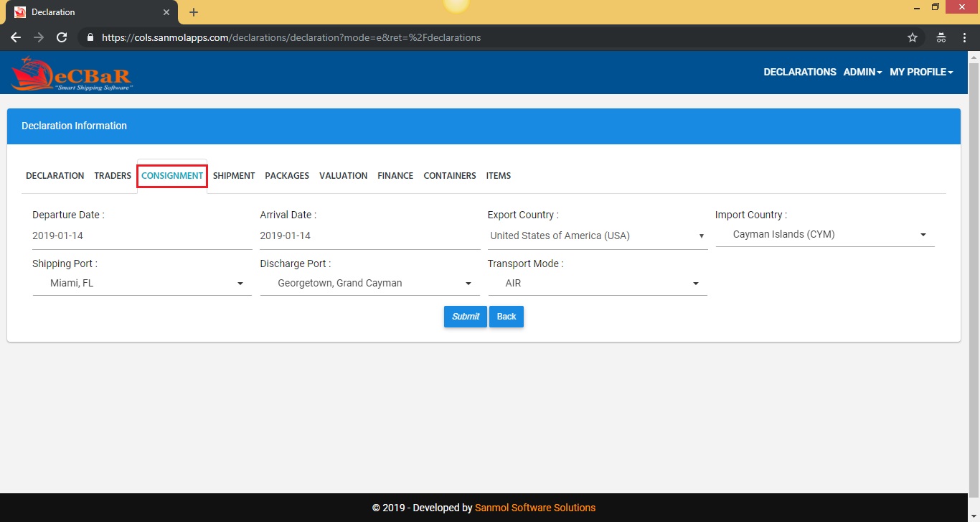This screenshot has width=980, height=522.
Task: Switch to the DECLARATION tab
Action: click(55, 176)
